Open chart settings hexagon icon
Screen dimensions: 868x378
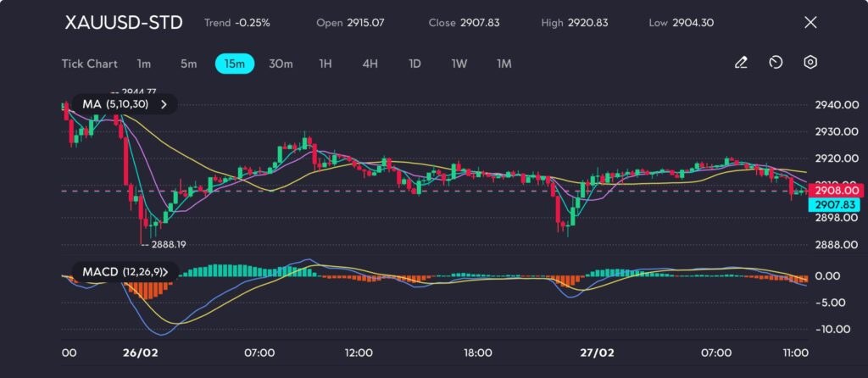coord(810,63)
